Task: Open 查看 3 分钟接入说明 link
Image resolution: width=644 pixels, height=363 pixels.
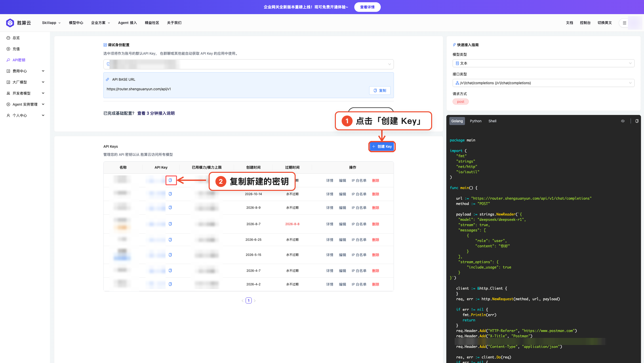Action: (156, 113)
